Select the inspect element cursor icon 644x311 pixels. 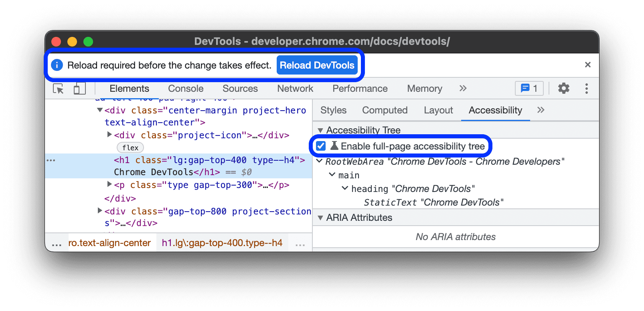58,89
